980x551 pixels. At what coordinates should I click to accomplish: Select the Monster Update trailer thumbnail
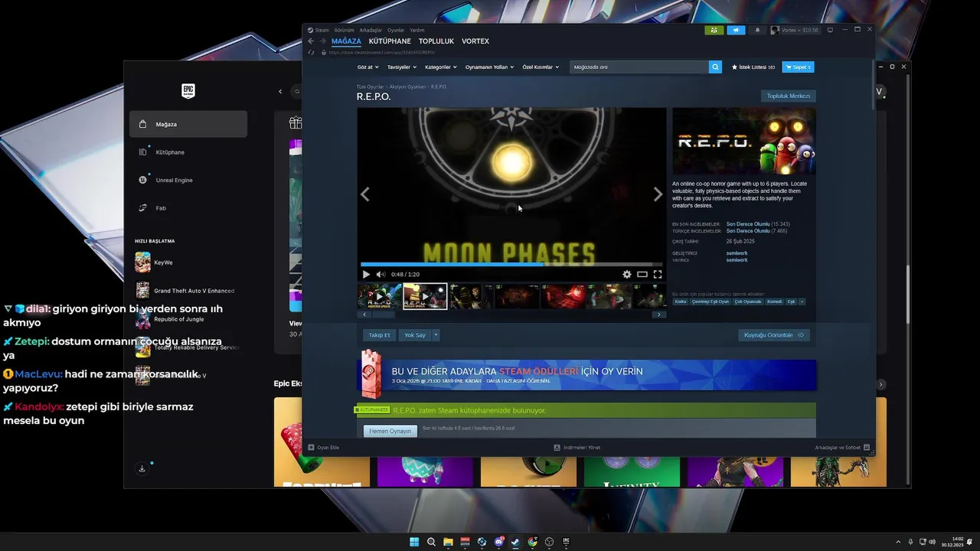point(380,296)
